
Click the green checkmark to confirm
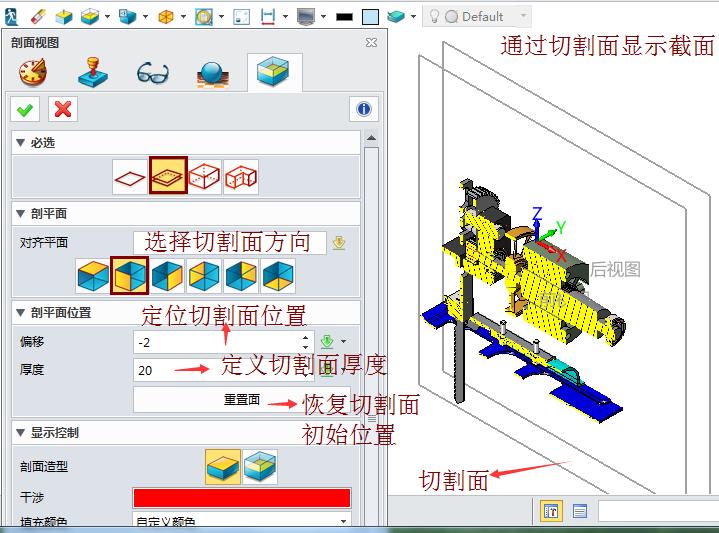(25, 109)
